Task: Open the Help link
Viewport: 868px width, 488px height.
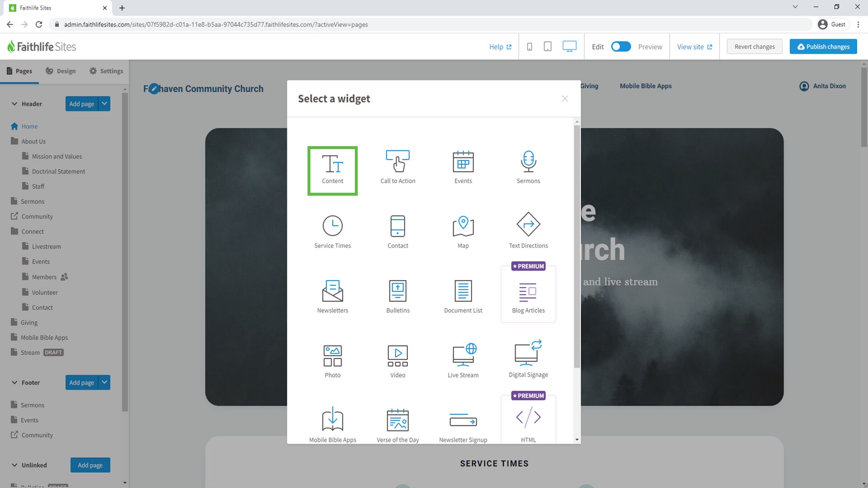Action: [500, 47]
